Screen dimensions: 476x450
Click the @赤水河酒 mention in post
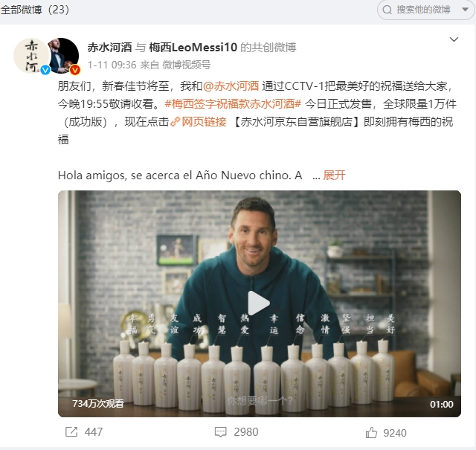point(231,86)
